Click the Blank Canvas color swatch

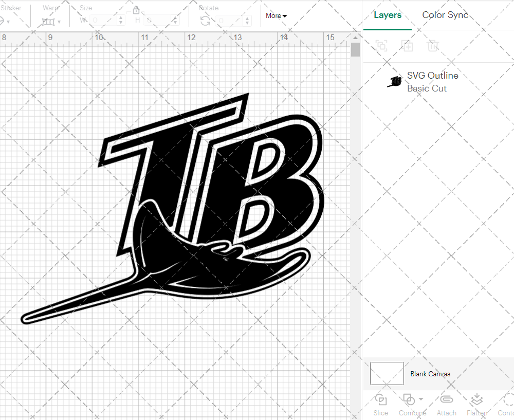(387, 374)
